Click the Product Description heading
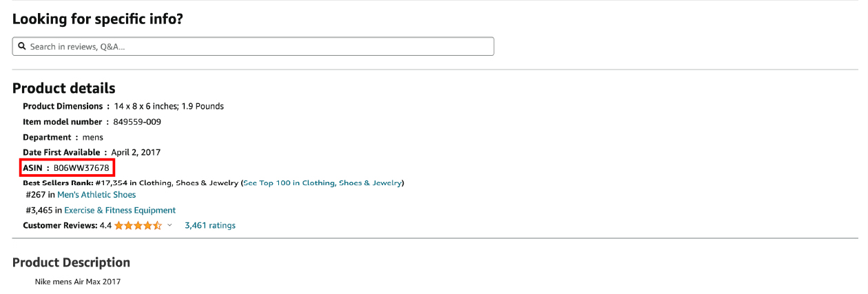The height and width of the screenshot is (294, 868). click(x=72, y=262)
